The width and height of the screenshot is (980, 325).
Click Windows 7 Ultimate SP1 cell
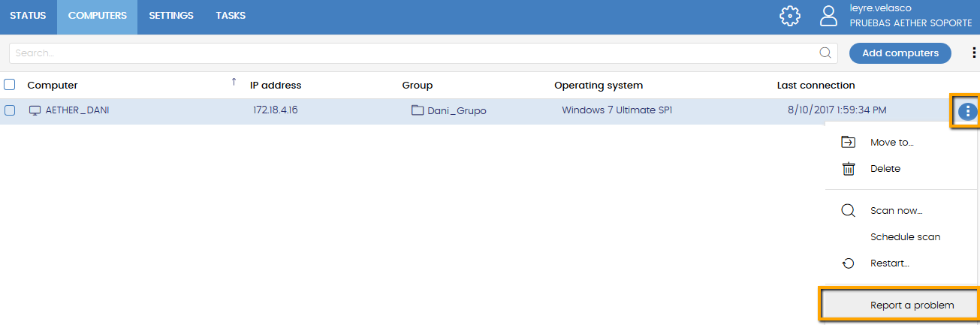point(617,110)
